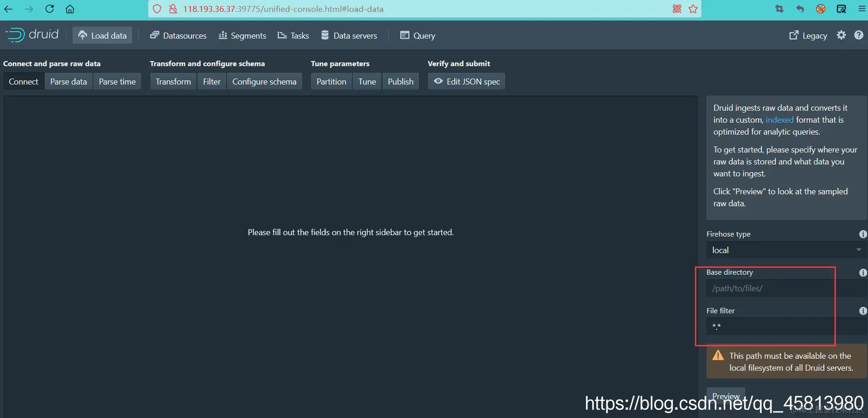Screen dimensions: 868x418
Task: Click the address bar URL
Action: (x=283, y=9)
